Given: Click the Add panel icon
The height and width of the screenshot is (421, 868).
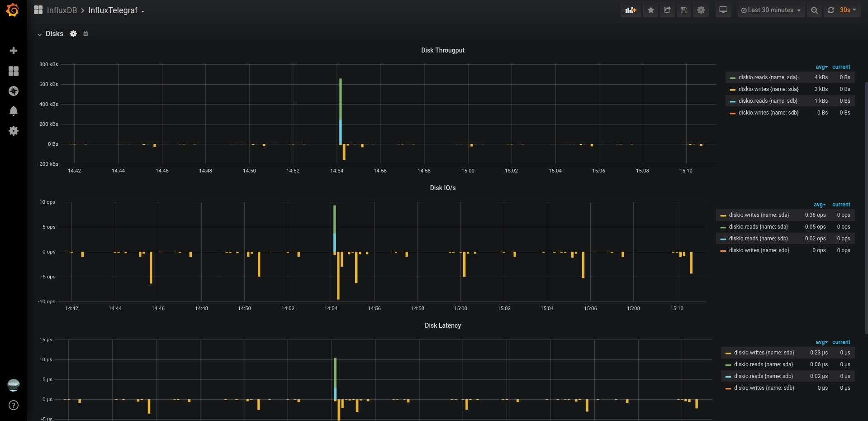Looking at the screenshot, I should point(631,10).
